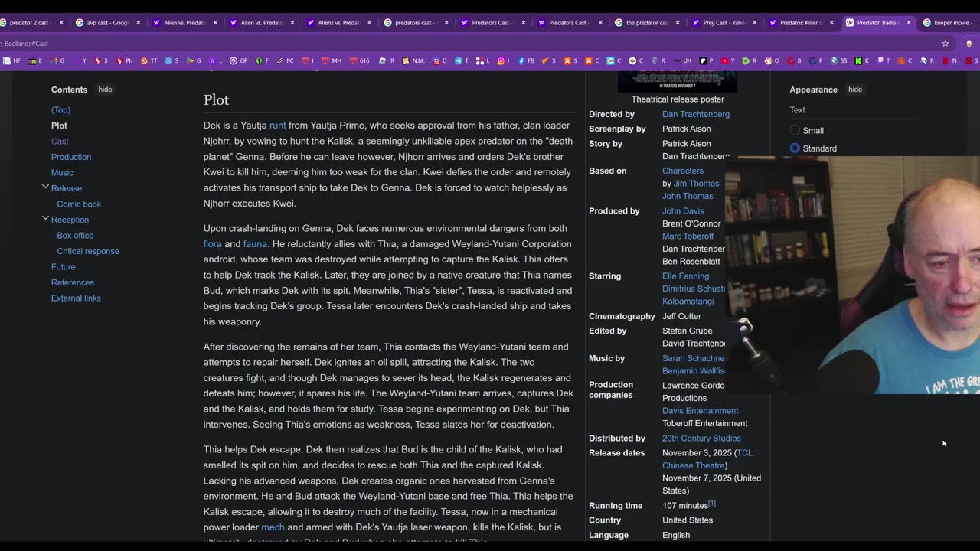The height and width of the screenshot is (551, 980).
Task: Open the browser profile avatar icon
Action: click(x=970, y=44)
